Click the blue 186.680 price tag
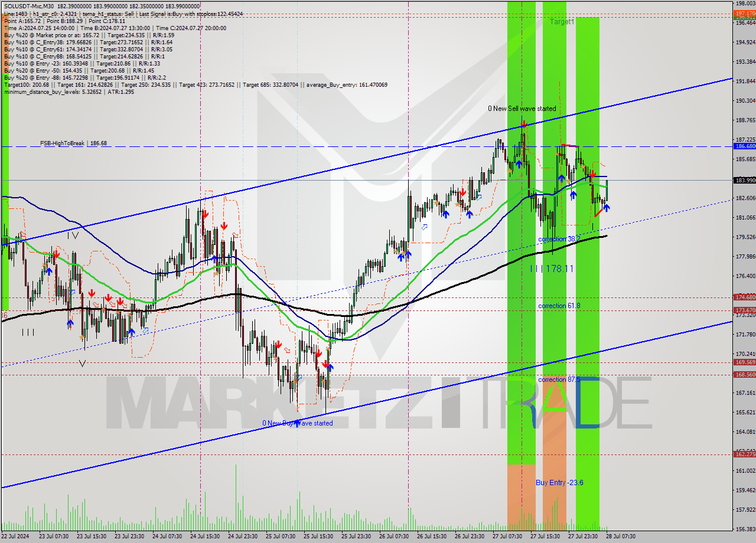The height and width of the screenshot is (543, 756). point(744,146)
